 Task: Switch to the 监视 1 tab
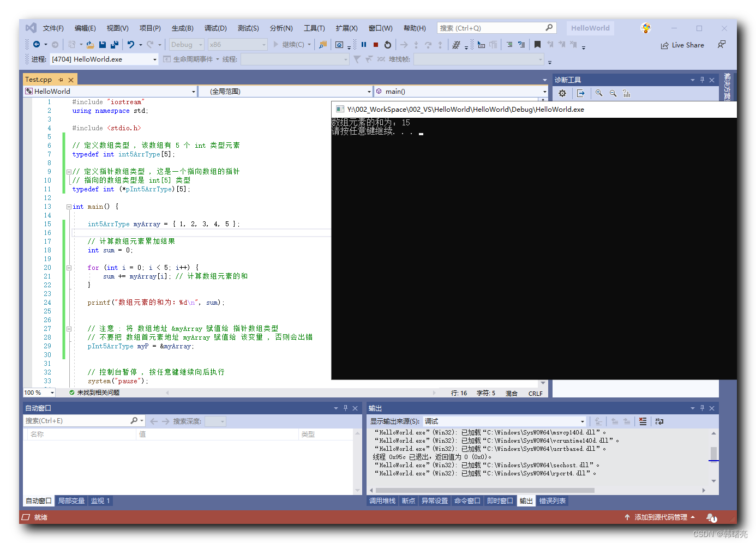click(x=100, y=500)
